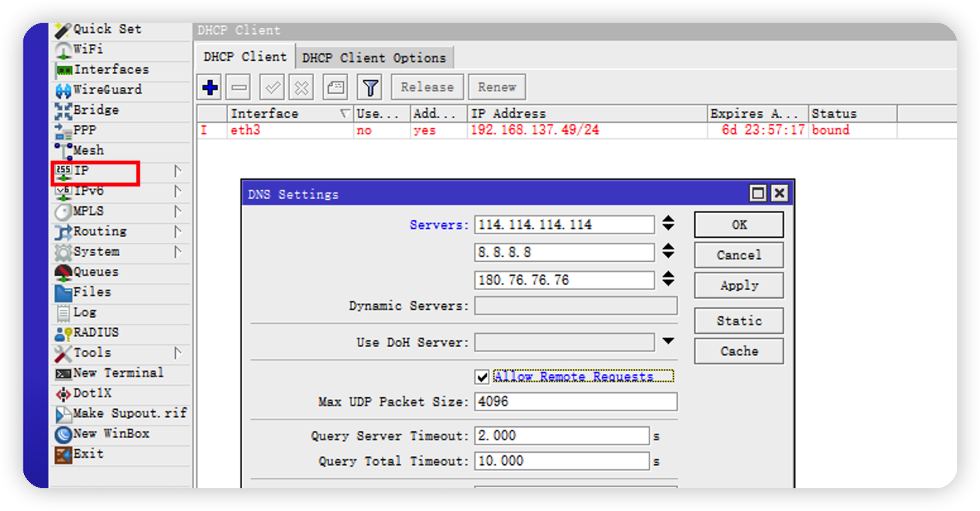Image resolution: width=980 pixels, height=511 pixels.
Task: Sort by Expires After column header
Action: click(x=758, y=114)
